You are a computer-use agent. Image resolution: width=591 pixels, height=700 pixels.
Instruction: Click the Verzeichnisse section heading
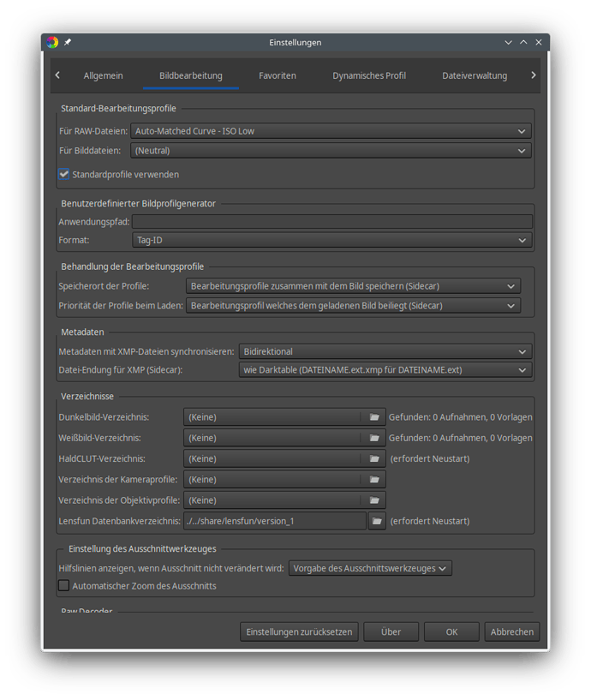pyautogui.click(x=87, y=397)
